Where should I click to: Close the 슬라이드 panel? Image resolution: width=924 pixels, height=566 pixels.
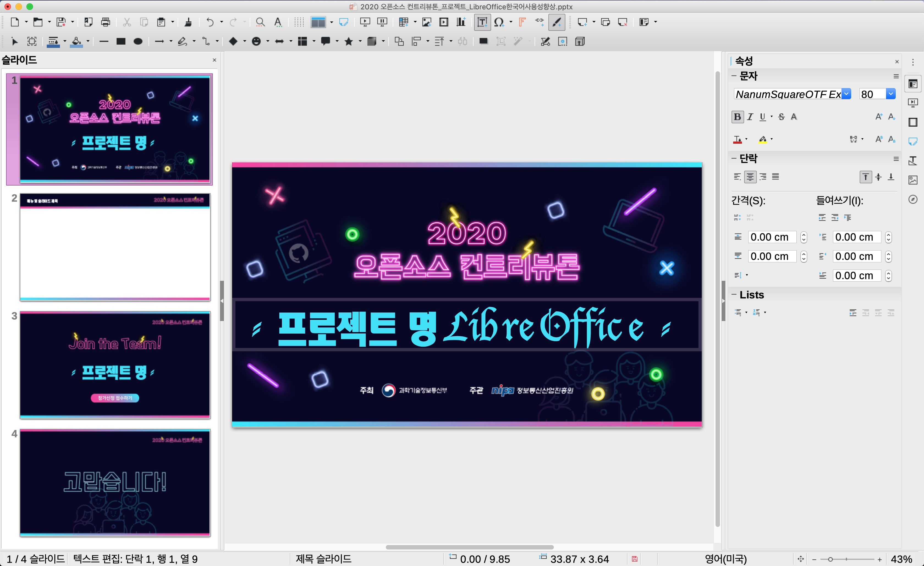(215, 60)
